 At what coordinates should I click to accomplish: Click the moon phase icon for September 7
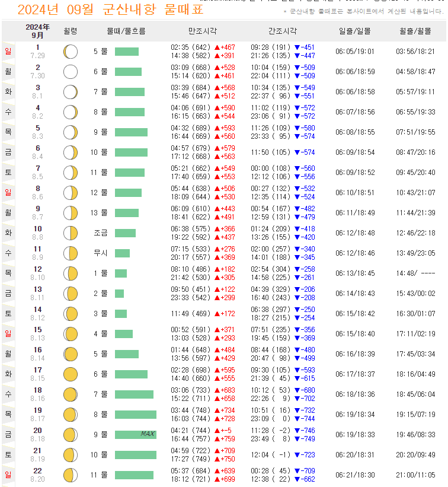point(71,173)
